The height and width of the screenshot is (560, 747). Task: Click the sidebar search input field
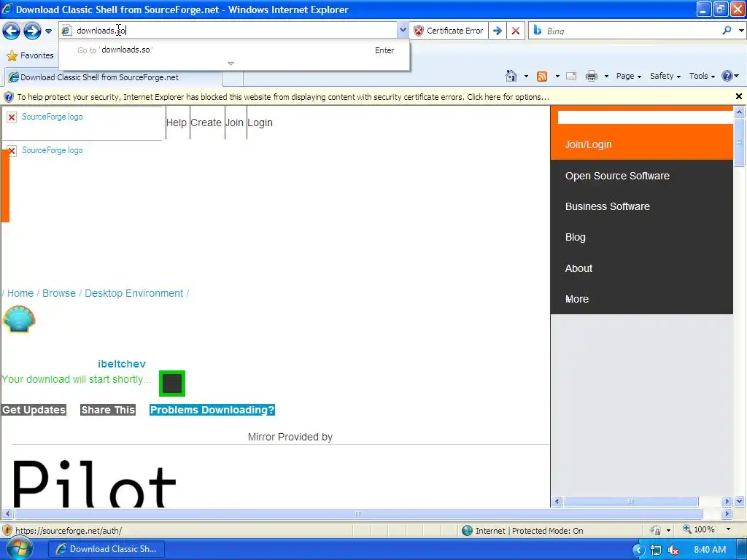click(x=646, y=117)
